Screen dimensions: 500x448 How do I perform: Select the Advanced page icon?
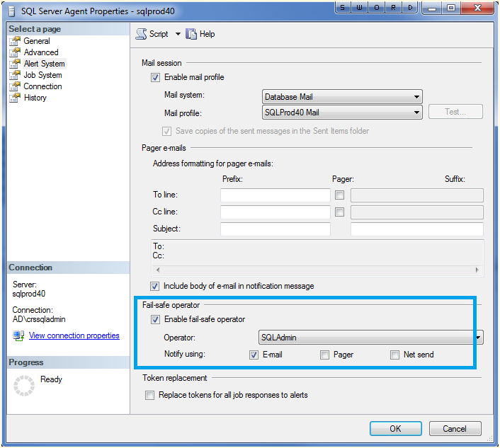(x=16, y=52)
